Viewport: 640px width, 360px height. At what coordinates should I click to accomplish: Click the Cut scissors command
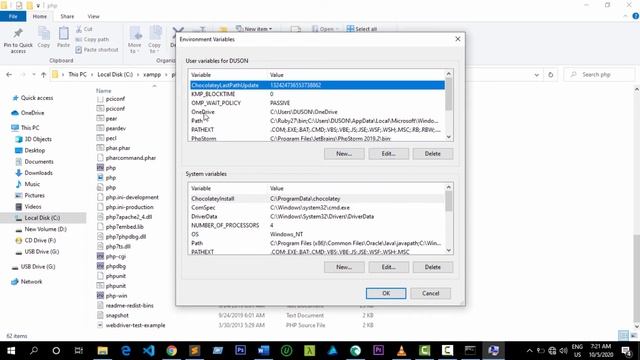[84, 29]
